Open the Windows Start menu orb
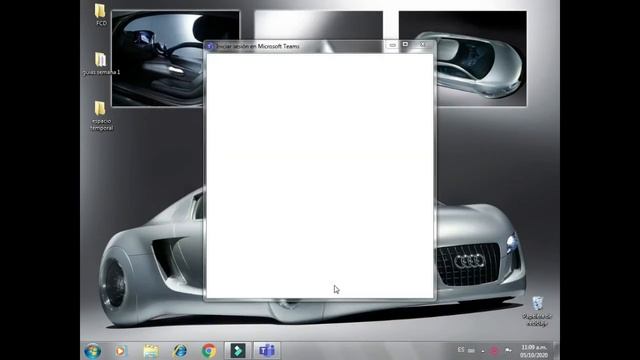The height and width of the screenshot is (360, 640). pos(93,351)
